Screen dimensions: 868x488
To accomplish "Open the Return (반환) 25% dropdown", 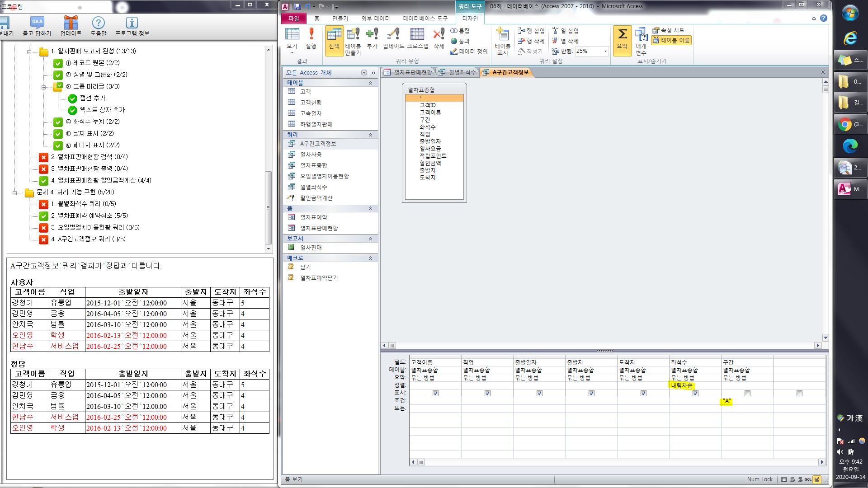I will click(605, 52).
